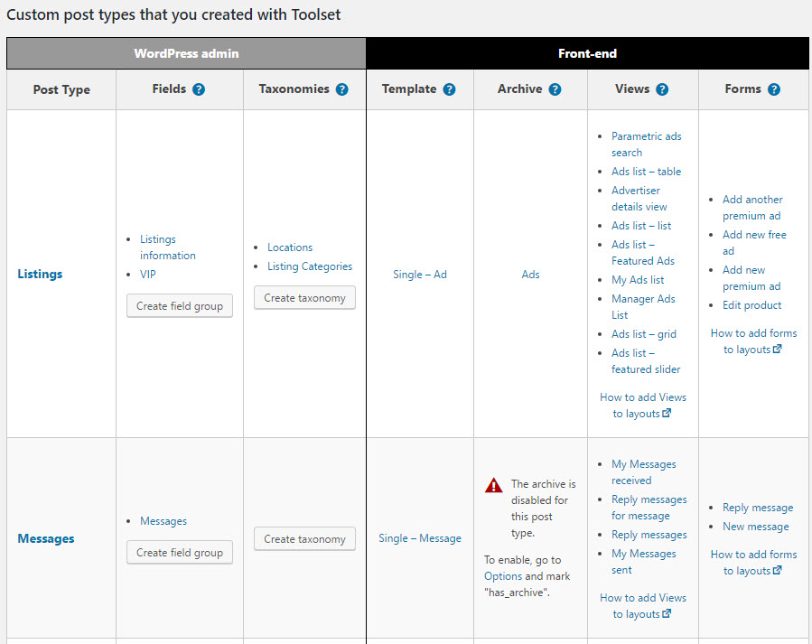This screenshot has height=644, width=812.
Task: Open Ads list – list view
Action: [x=641, y=226]
